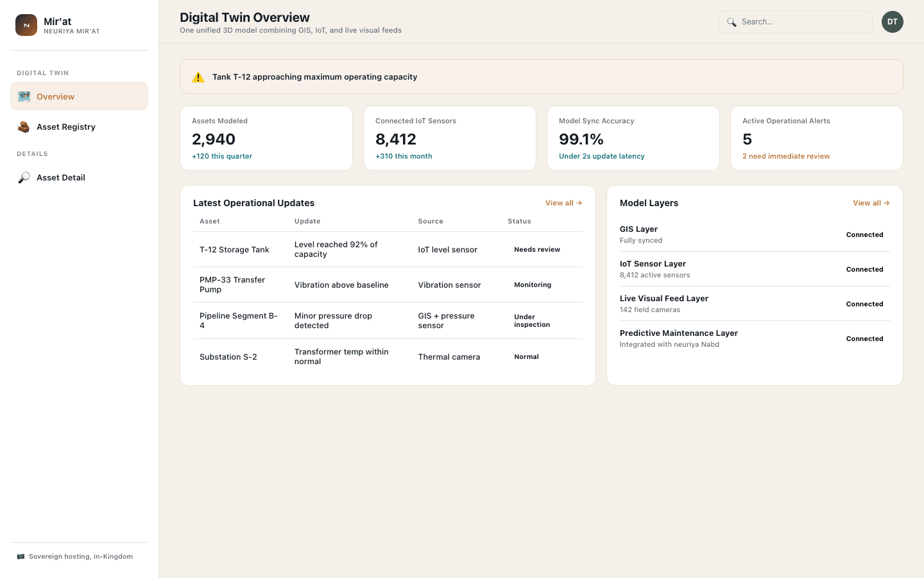Click the Asset Registry box icon
Viewport: 924px width, 578px height.
tap(24, 127)
